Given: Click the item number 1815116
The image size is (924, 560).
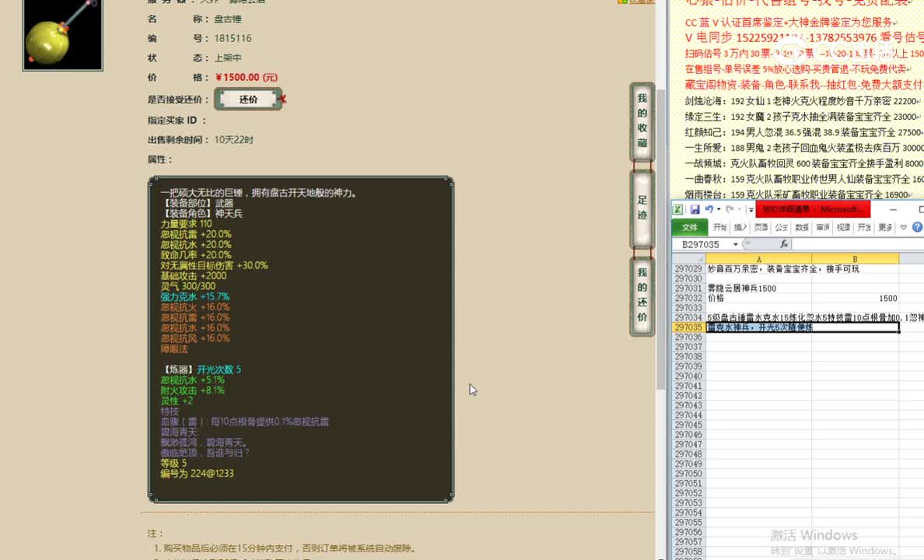Looking at the screenshot, I should [x=233, y=38].
